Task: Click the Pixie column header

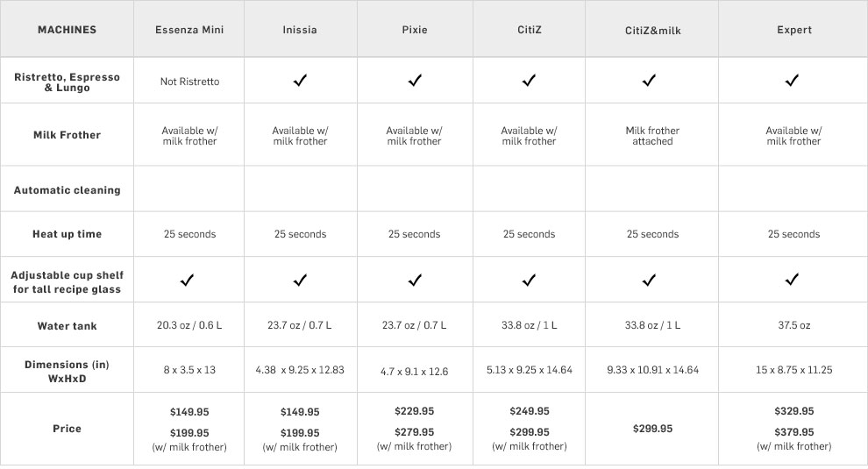Action: click(415, 30)
